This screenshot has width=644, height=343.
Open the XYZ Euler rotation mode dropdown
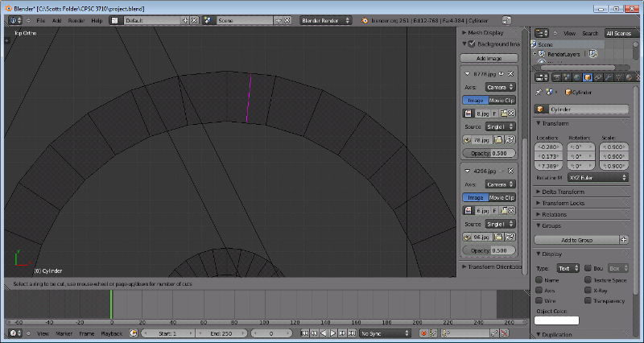(598, 178)
